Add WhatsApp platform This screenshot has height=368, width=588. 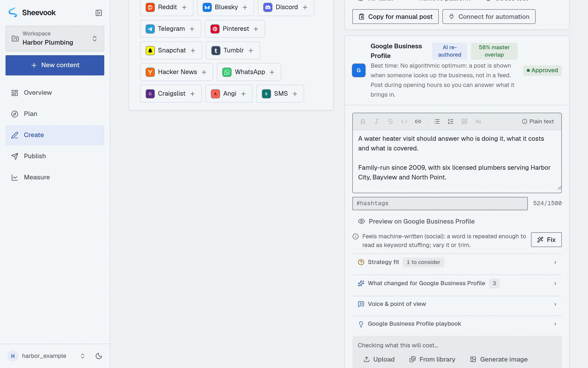249,72
